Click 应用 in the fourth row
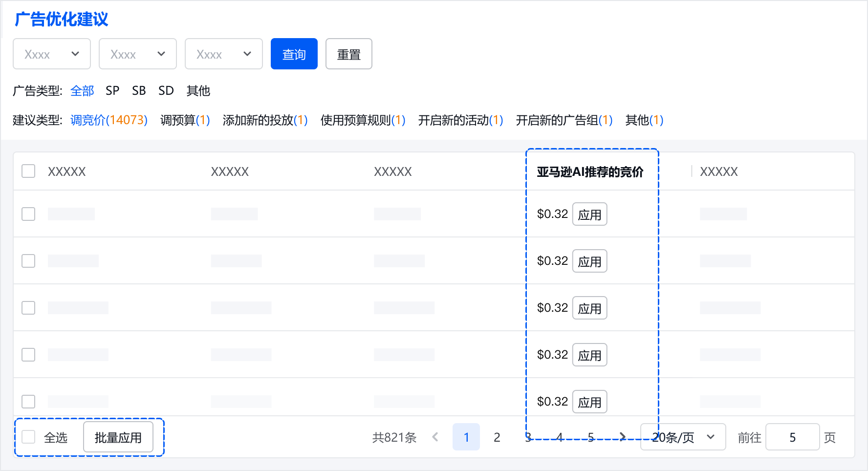868x471 pixels. (590, 355)
